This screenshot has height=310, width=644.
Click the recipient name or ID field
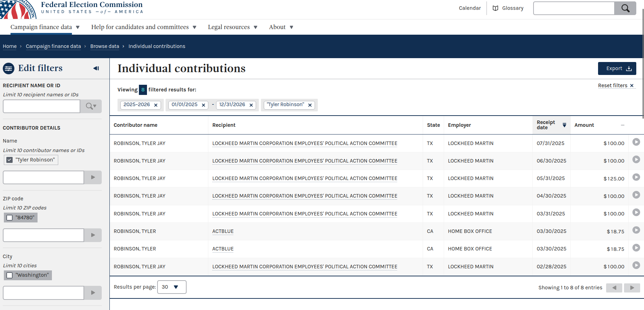pyautogui.click(x=42, y=106)
